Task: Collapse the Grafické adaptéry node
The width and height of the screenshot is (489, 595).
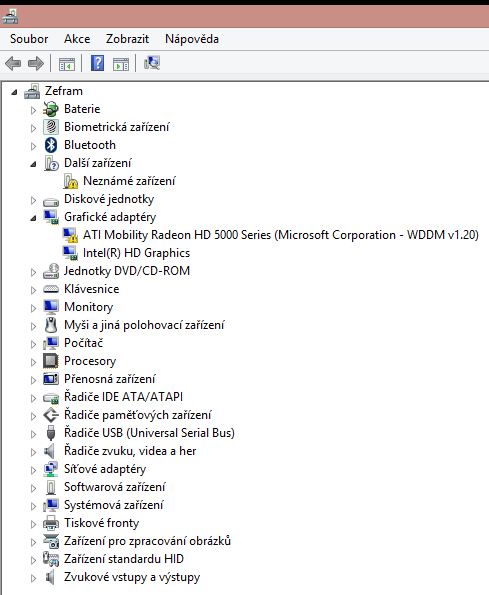Action: tap(33, 218)
